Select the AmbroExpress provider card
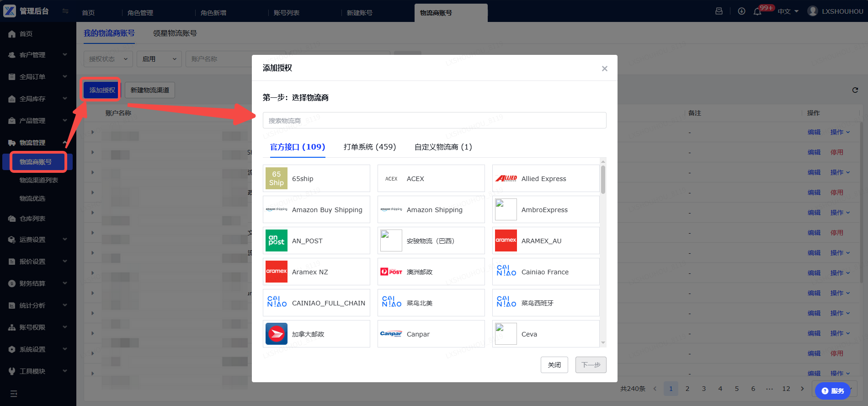868x406 pixels. 546,209
